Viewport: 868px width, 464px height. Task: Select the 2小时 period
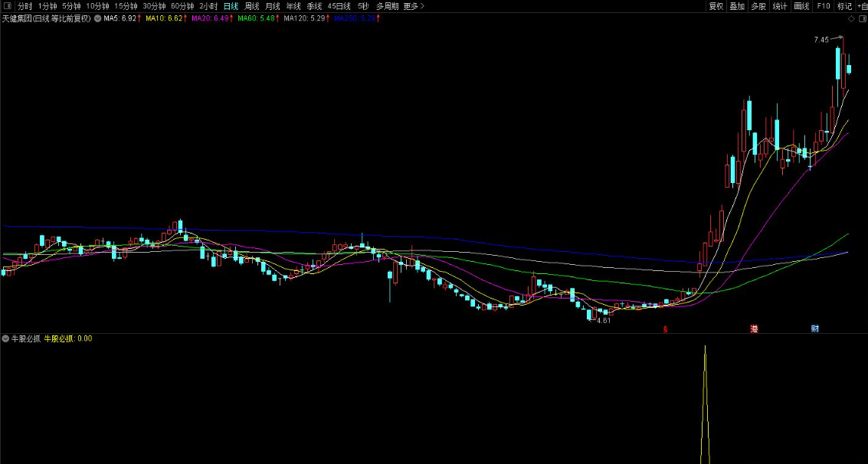pos(208,6)
